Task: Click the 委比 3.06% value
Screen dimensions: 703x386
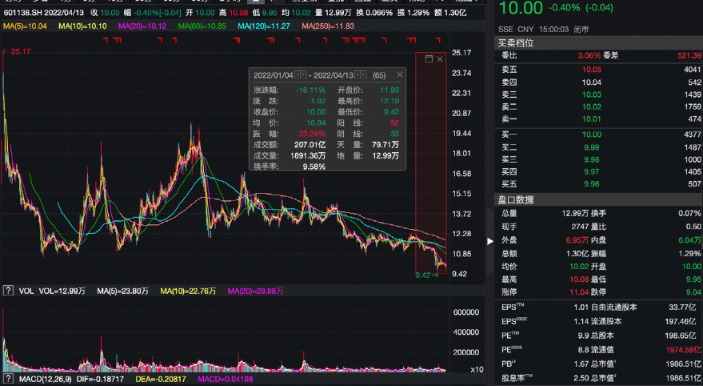Action: (589, 56)
